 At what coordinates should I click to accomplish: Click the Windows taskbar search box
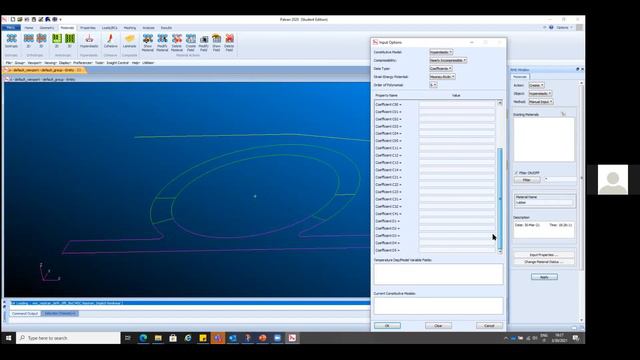point(68,338)
